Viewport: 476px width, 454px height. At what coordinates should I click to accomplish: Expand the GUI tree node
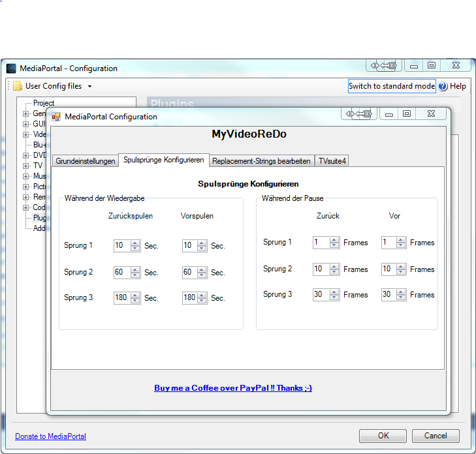click(26, 124)
